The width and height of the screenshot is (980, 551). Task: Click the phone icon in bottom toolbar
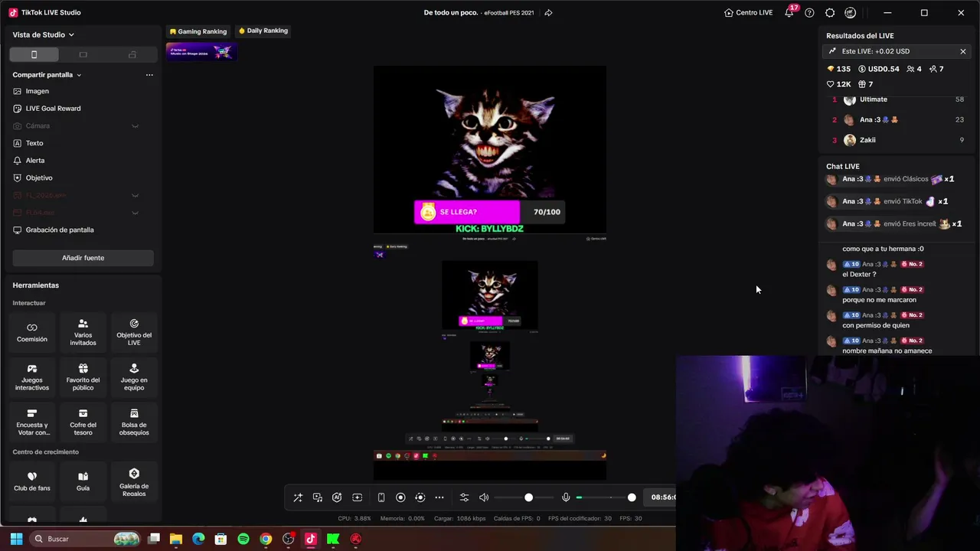tap(381, 497)
